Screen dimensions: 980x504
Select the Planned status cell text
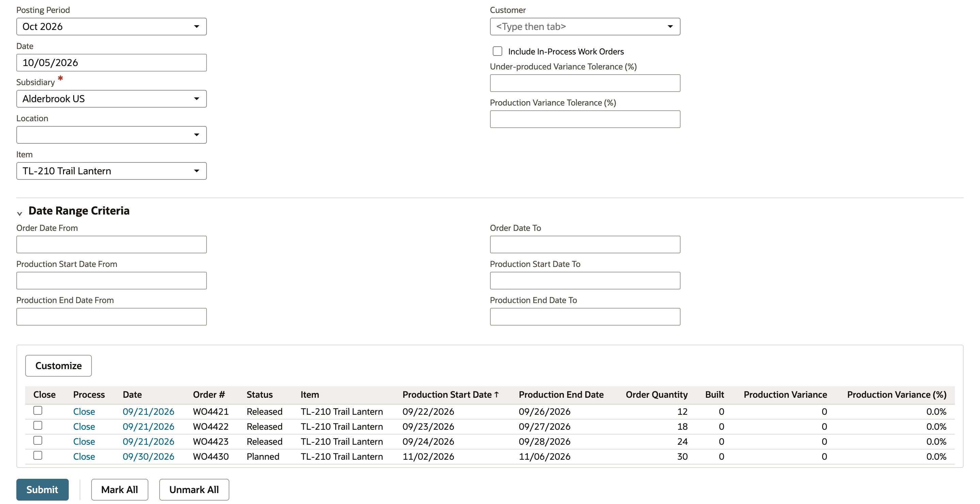click(x=263, y=457)
